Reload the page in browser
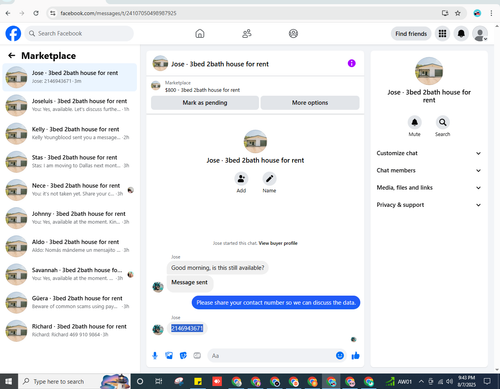This screenshot has width=500, height=389. (x=36, y=13)
